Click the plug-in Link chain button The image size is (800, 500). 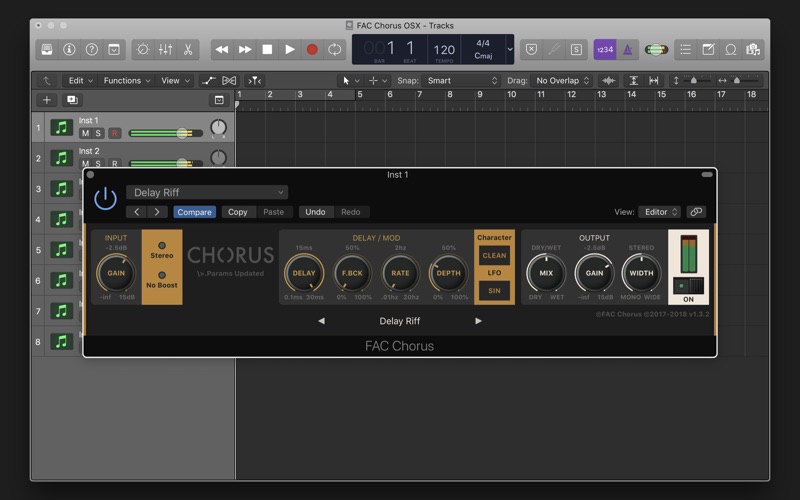(x=696, y=212)
